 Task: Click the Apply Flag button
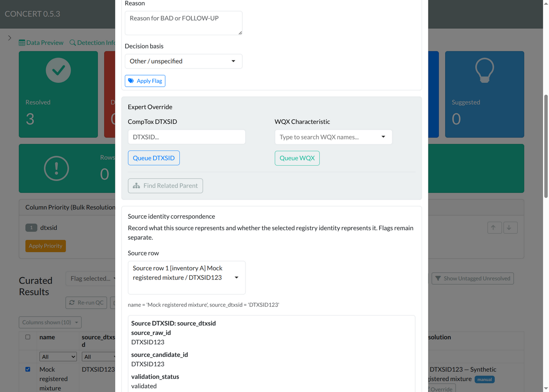click(145, 81)
